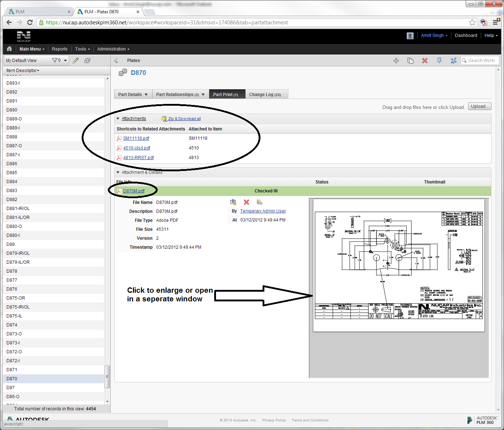
Task: Sort by the Item Descriptor column dropdown
Action: [x=23, y=71]
